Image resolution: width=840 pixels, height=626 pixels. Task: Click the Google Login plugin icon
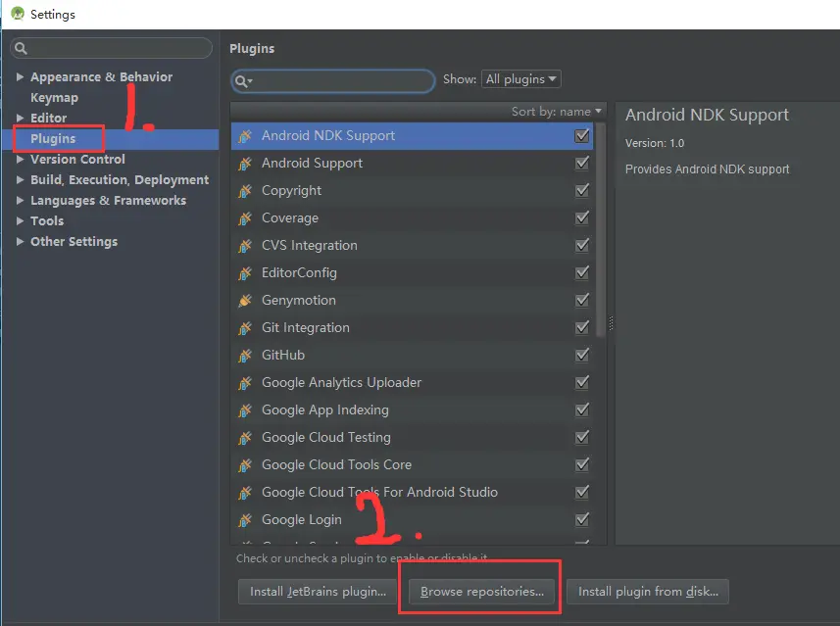[x=245, y=519]
